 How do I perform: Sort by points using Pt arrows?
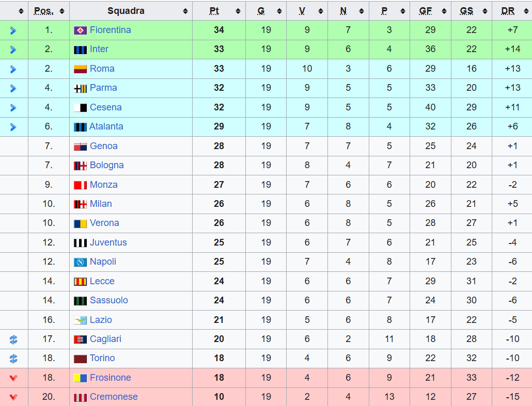pyautogui.click(x=238, y=11)
